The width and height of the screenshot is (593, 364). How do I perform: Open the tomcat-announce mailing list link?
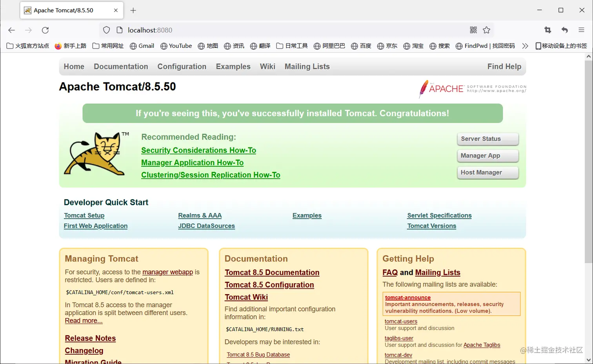pos(408,297)
